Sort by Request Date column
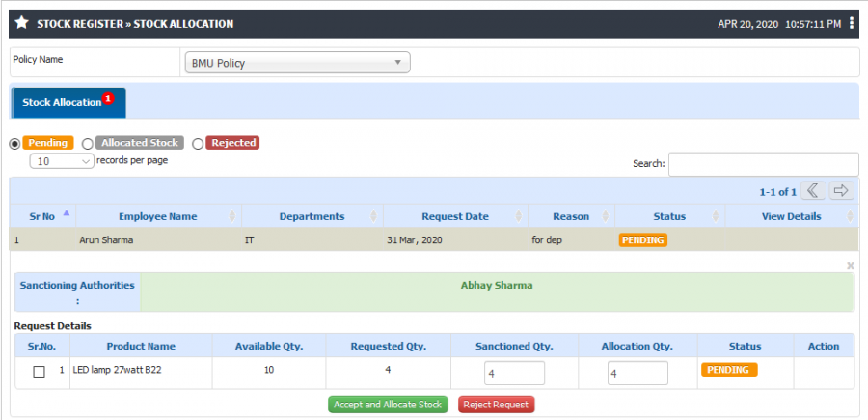868x420 pixels. [455, 216]
